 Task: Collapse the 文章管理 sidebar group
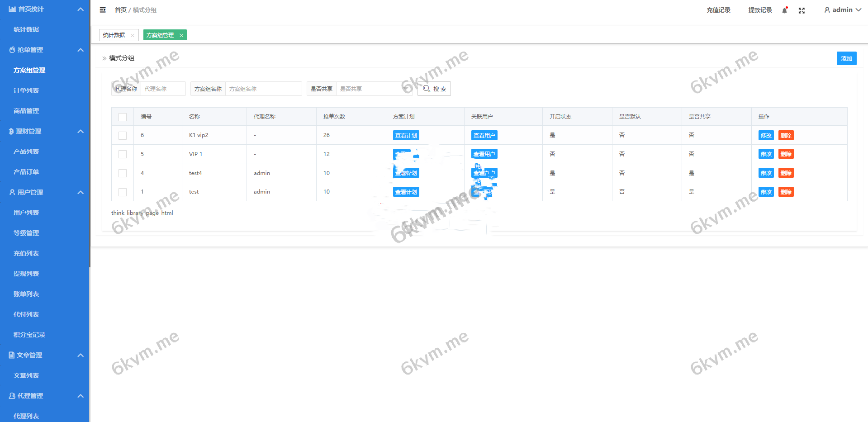coord(81,355)
